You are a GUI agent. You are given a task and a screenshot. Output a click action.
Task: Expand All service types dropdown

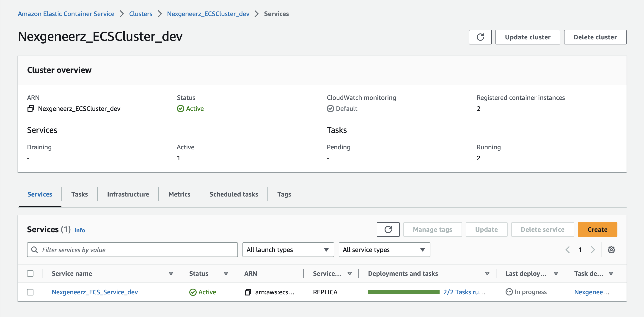[x=384, y=250]
